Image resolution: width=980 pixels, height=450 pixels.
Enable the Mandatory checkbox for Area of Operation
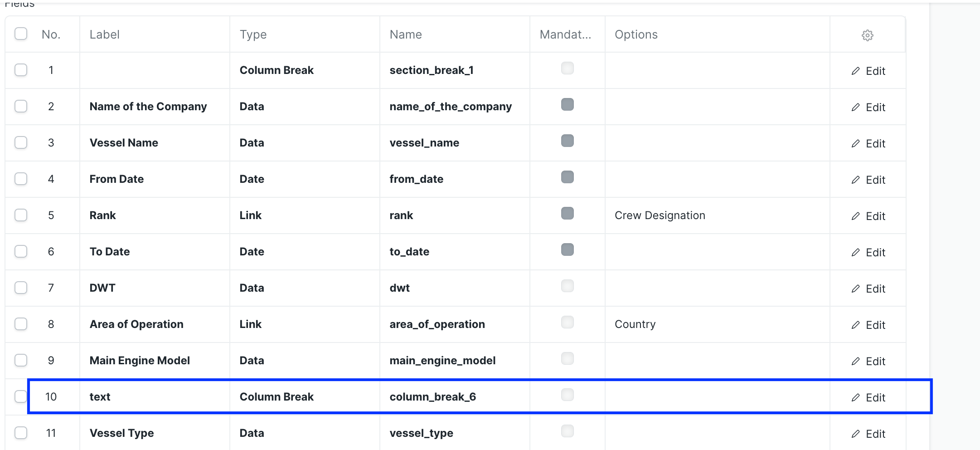[x=567, y=323]
